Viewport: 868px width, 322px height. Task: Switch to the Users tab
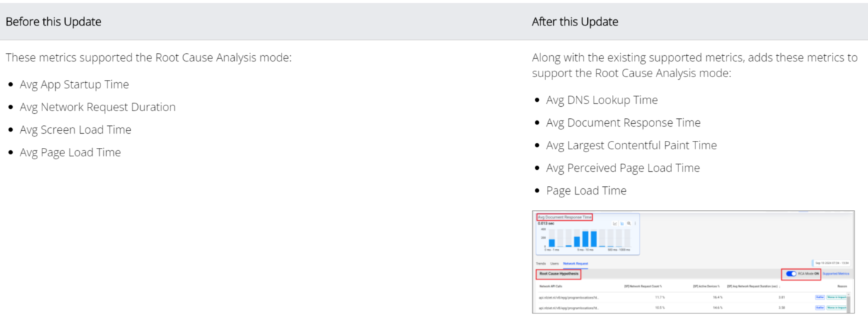pyautogui.click(x=555, y=263)
